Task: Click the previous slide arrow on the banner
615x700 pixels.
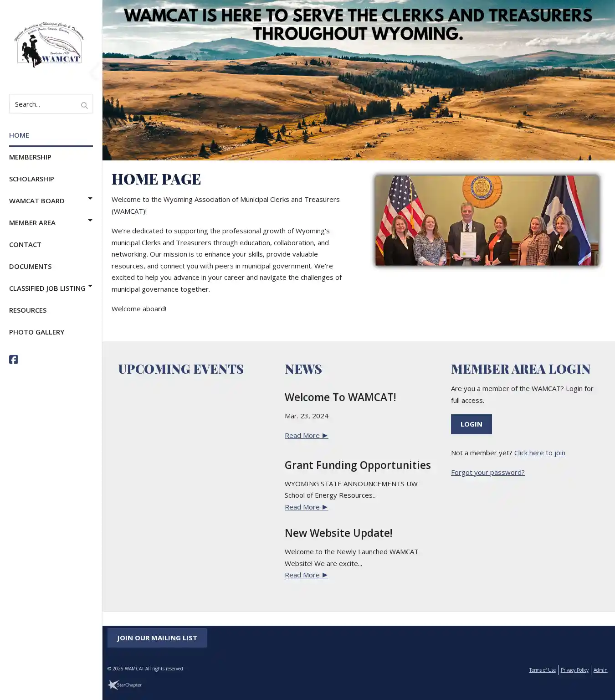Action: coord(94,72)
